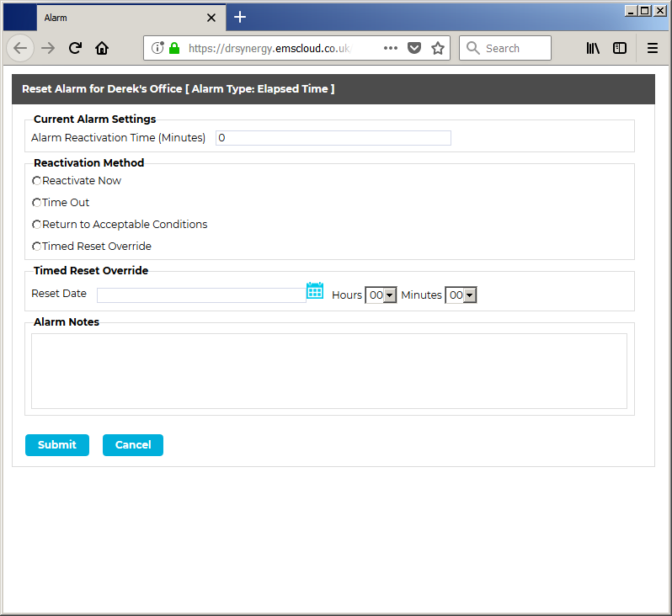Go to the browser home page
672x616 pixels.
102,48
